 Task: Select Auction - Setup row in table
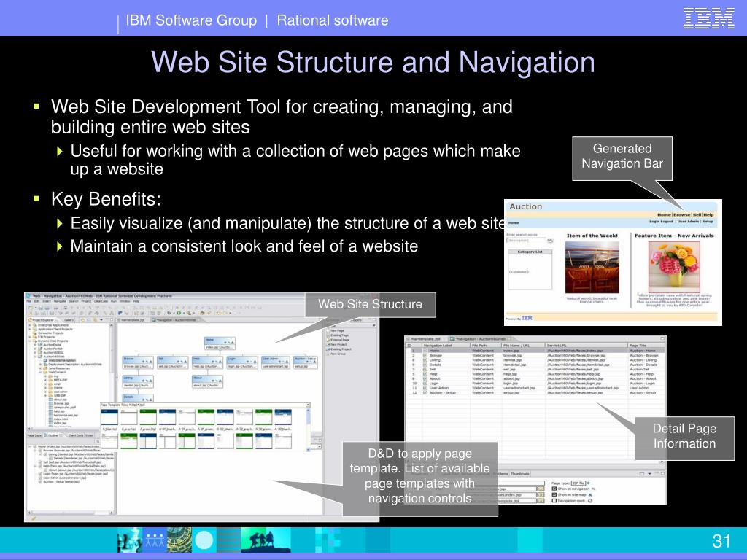point(535,393)
